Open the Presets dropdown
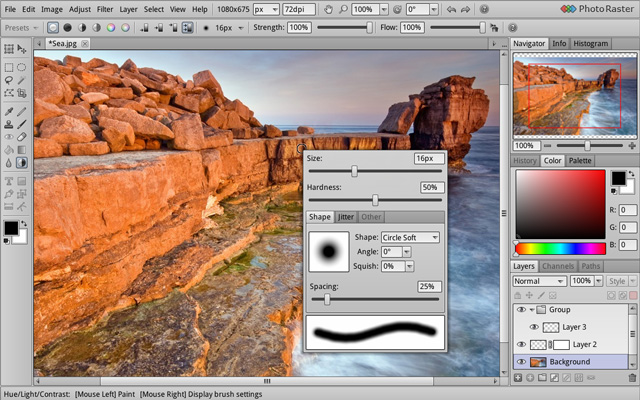 pos(21,28)
